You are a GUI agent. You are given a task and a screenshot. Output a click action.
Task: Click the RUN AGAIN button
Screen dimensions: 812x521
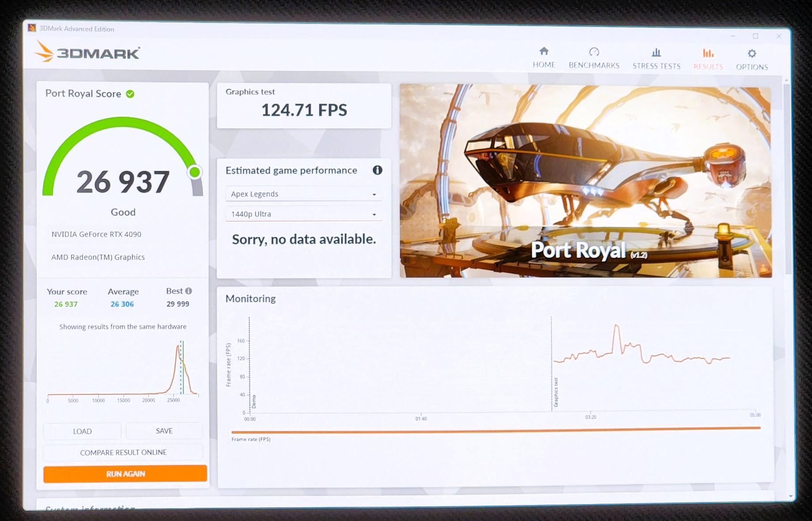[125, 474]
